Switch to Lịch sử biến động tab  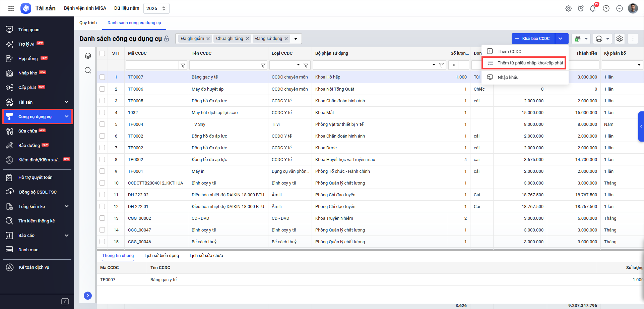click(x=162, y=256)
